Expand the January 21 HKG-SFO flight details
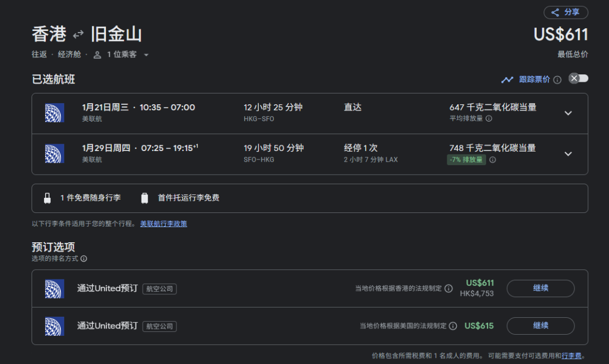 coord(568,113)
